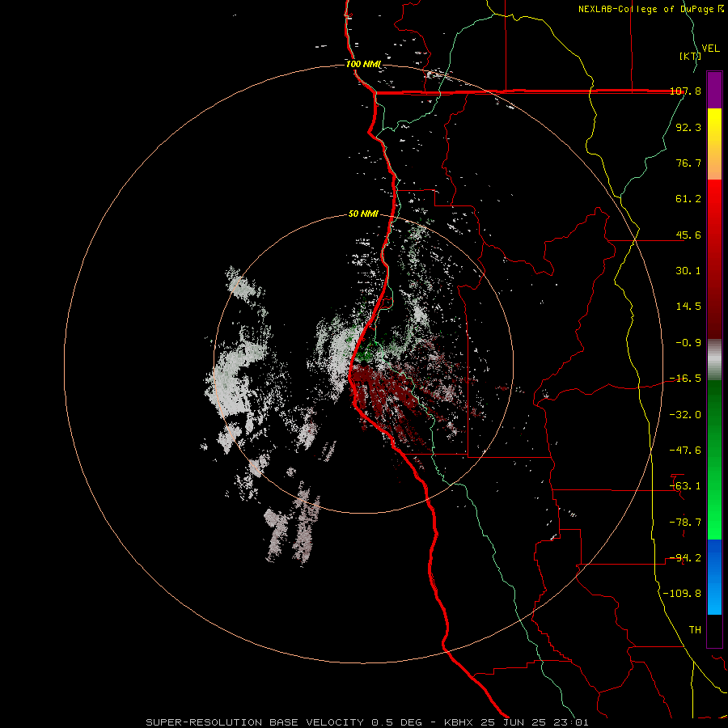
Task: Click the 30.1 velocity scale value
Action: pyautogui.click(x=688, y=271)
